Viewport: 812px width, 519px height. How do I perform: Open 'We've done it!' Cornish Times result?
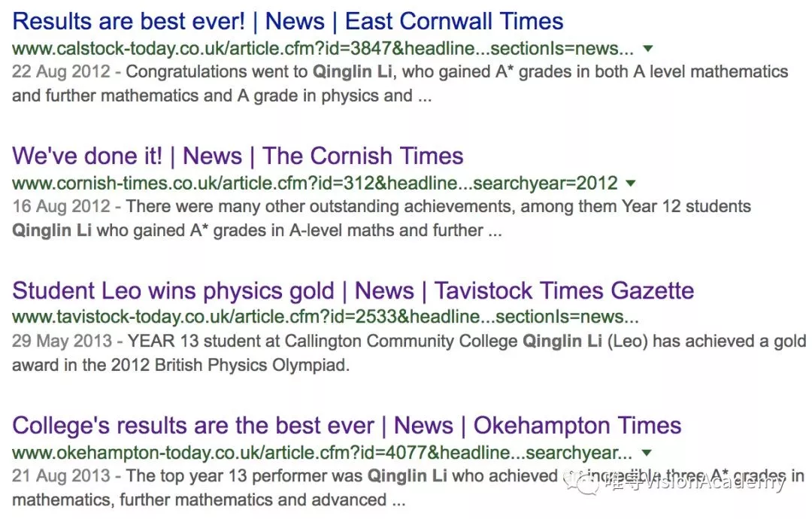(x=238, y=156)
